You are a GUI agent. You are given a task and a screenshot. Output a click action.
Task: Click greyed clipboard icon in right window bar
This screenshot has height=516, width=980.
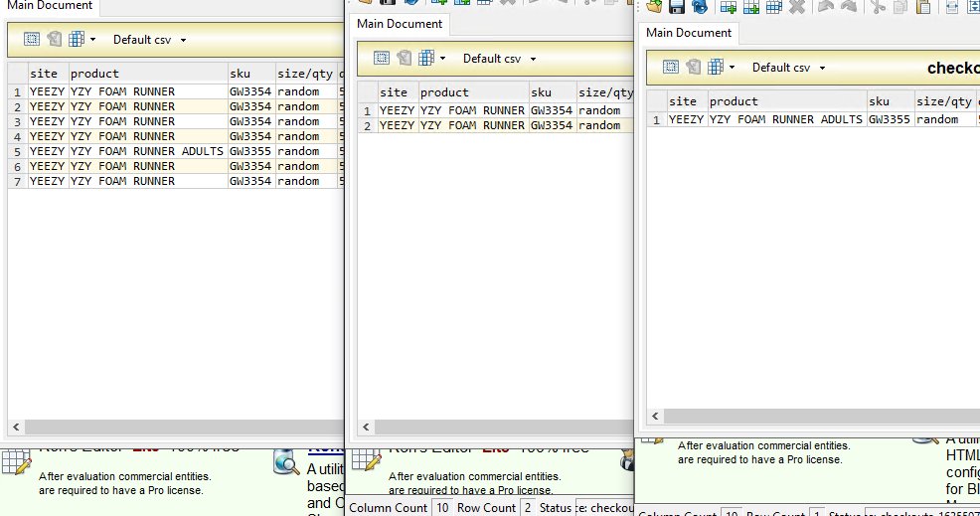tap(693, 67)
